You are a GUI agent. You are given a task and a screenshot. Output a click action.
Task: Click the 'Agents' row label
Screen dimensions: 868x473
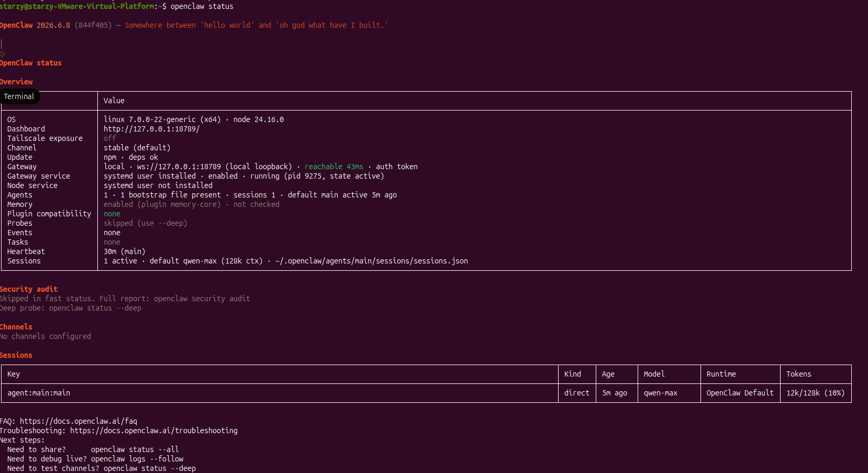(20, 195)
